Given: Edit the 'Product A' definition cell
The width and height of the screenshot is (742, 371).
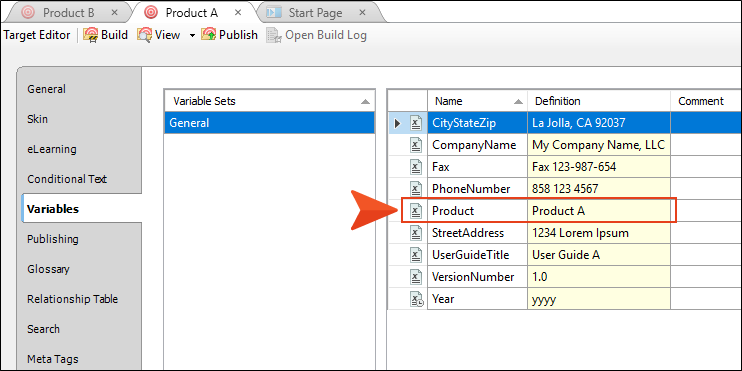Looking at the screenshot, I should [x=599, y=211].
